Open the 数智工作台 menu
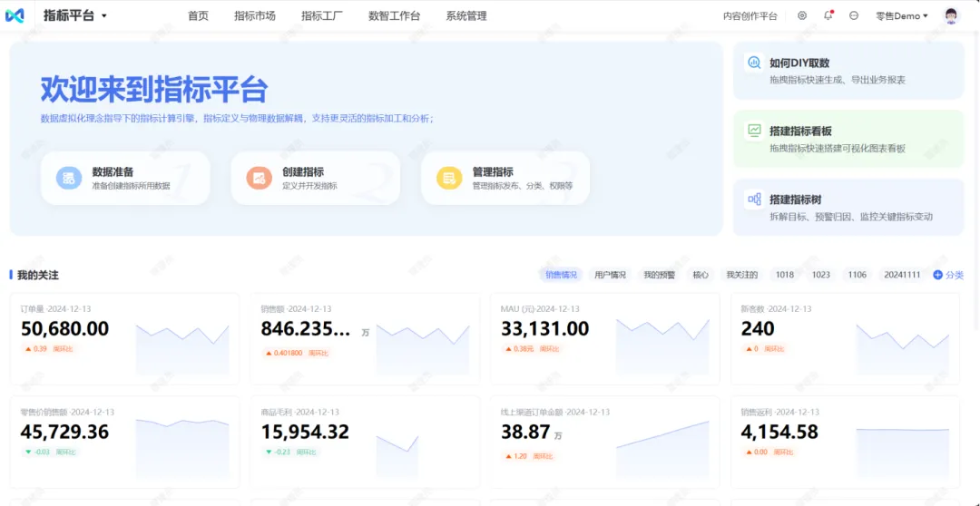The width and height of the screenshot is (980, 506). [x=395, y=16]
